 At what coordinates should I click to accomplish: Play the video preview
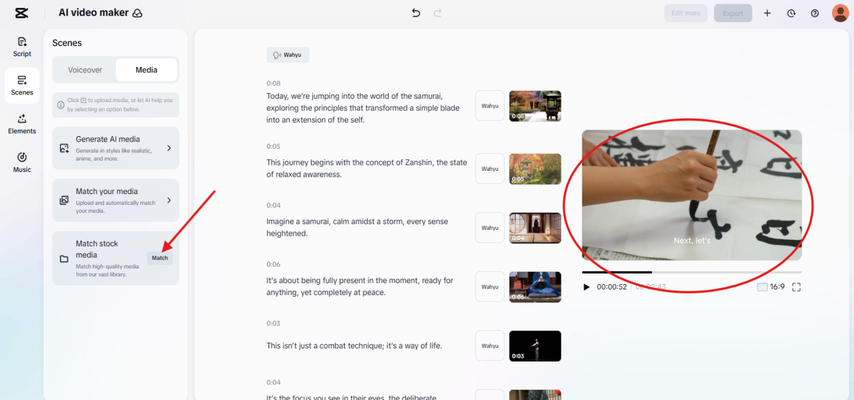click(587, 287)
